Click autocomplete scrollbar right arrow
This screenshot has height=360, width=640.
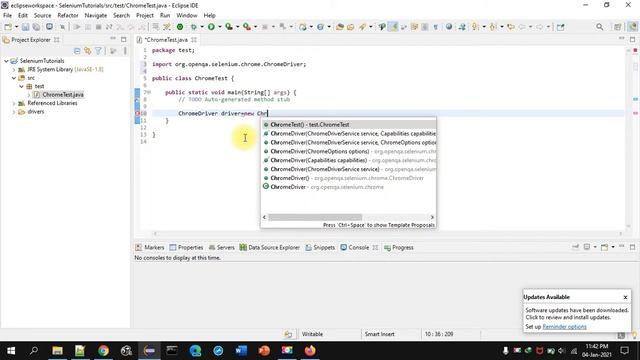432,217
